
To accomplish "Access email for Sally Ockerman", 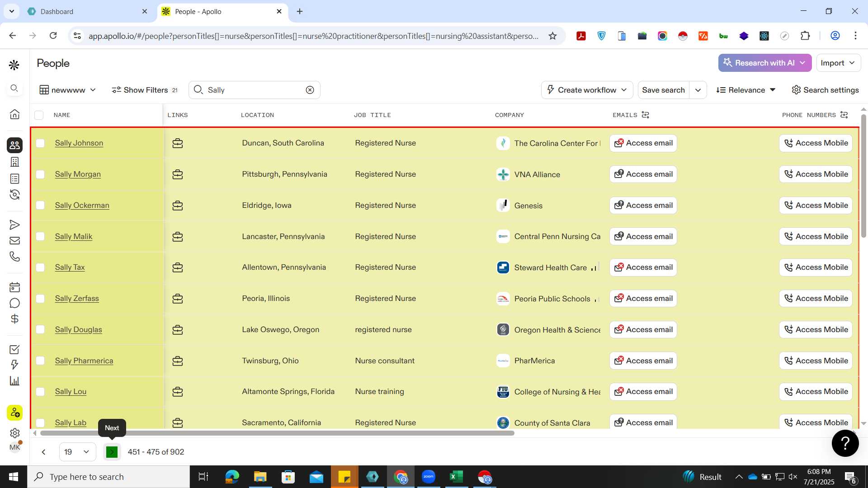I will (643, 206).
